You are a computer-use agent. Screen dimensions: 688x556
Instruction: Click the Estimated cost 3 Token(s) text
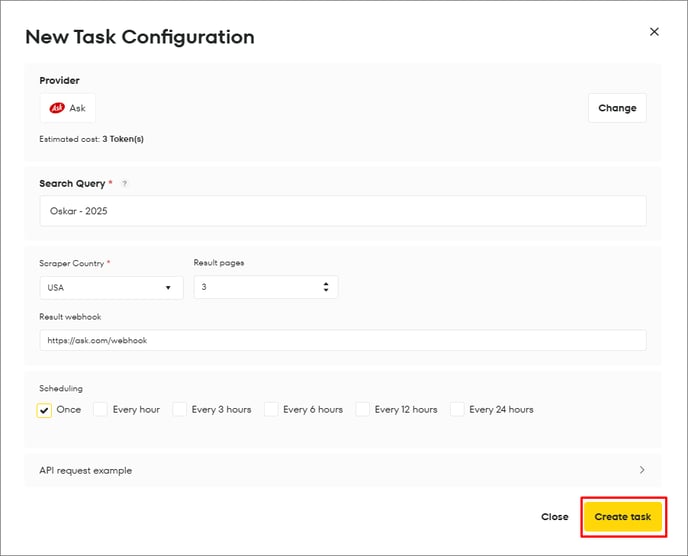pos(91,139)
